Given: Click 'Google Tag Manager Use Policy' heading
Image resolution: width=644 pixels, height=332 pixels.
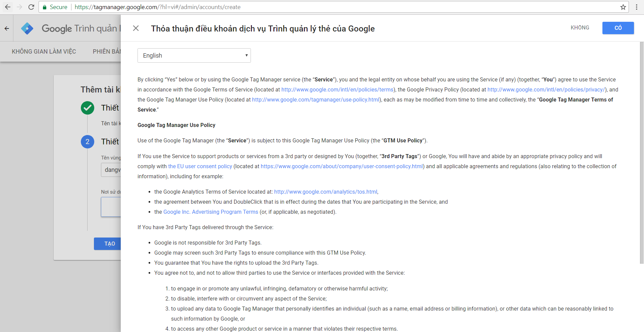Looking at the screenshot, I should tap(176, 125).
